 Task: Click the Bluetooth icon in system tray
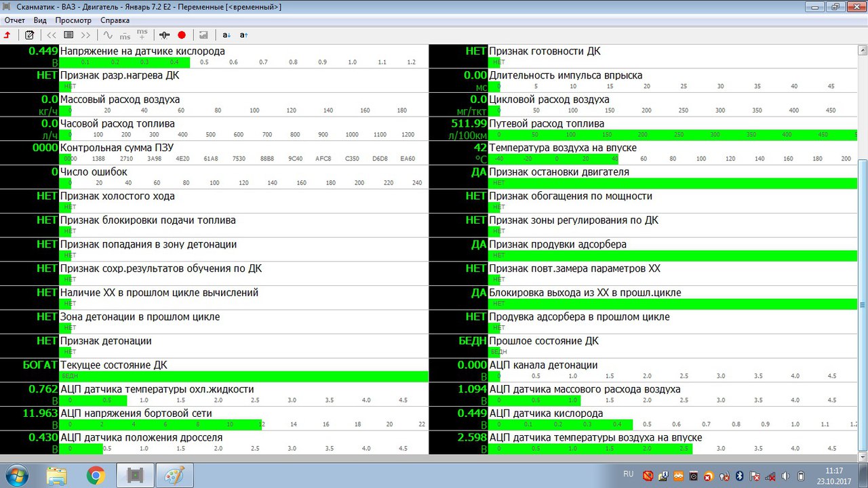pyautogui.click(x=741, y=475)
